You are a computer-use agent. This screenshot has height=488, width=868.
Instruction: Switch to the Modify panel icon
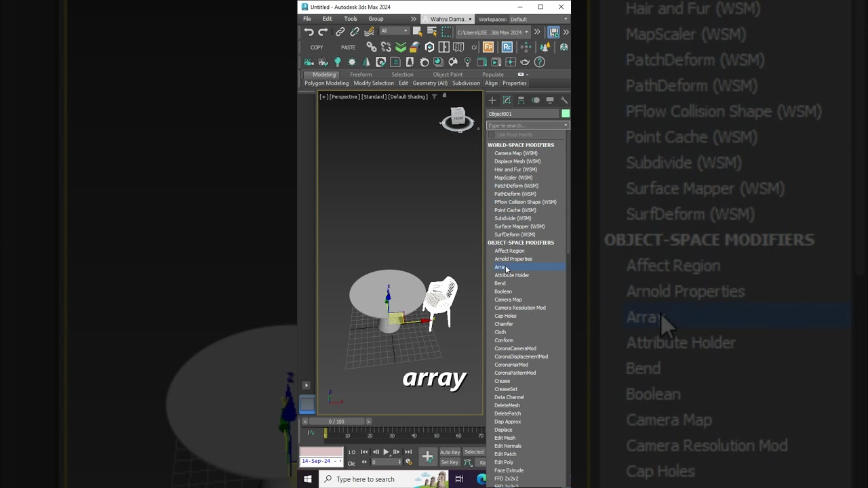[507, 100]
